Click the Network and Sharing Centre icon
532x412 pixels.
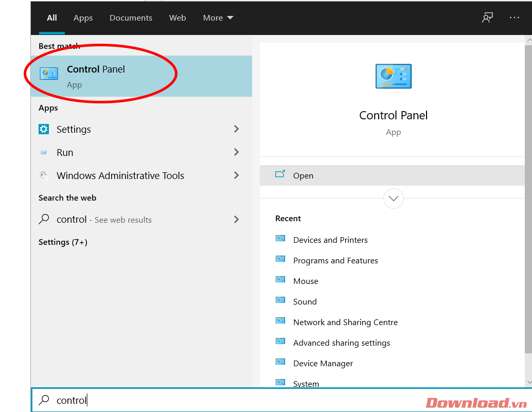tap(280, 320)
